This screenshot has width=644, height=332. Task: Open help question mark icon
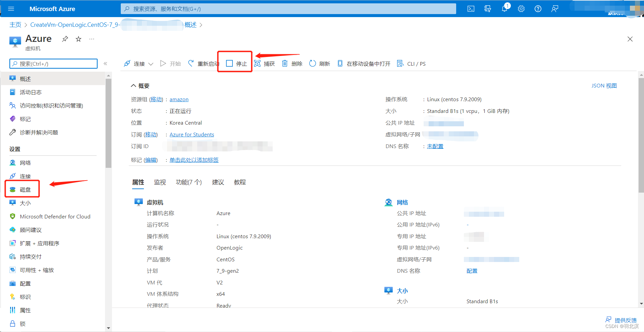coord(538,9)
